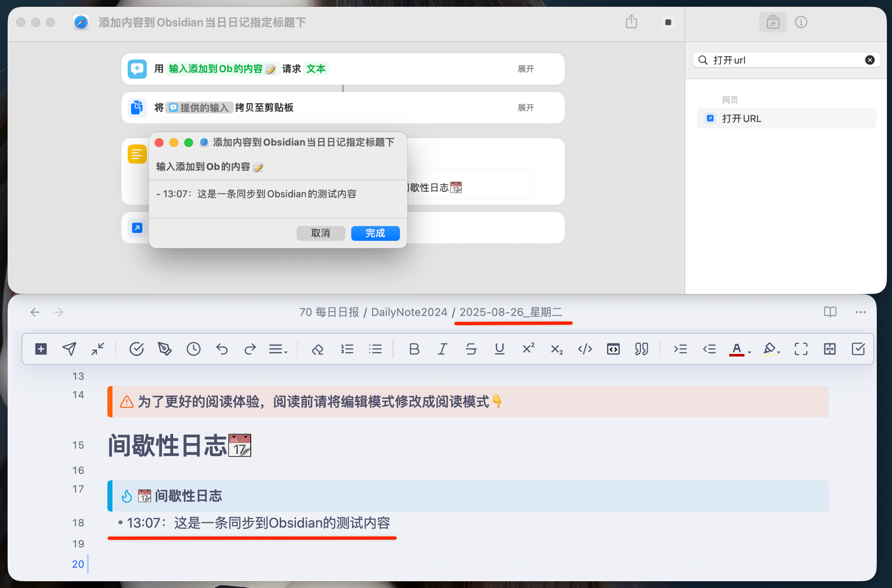
Task: Insert numbered list
Action: (347, 349)
